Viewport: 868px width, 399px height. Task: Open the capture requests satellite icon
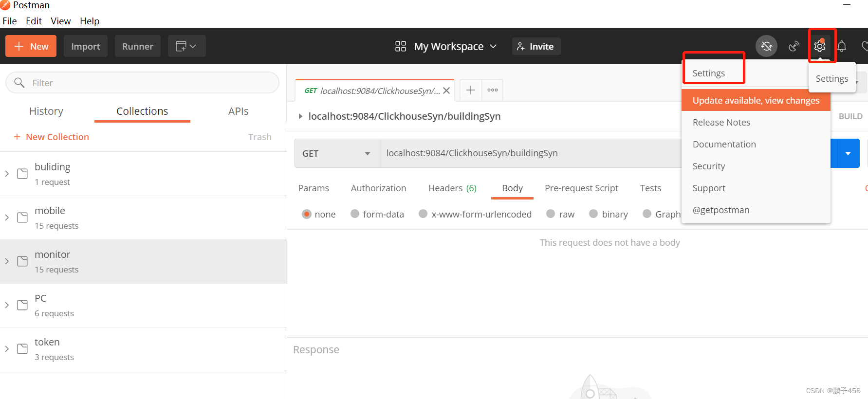(794, 46)
